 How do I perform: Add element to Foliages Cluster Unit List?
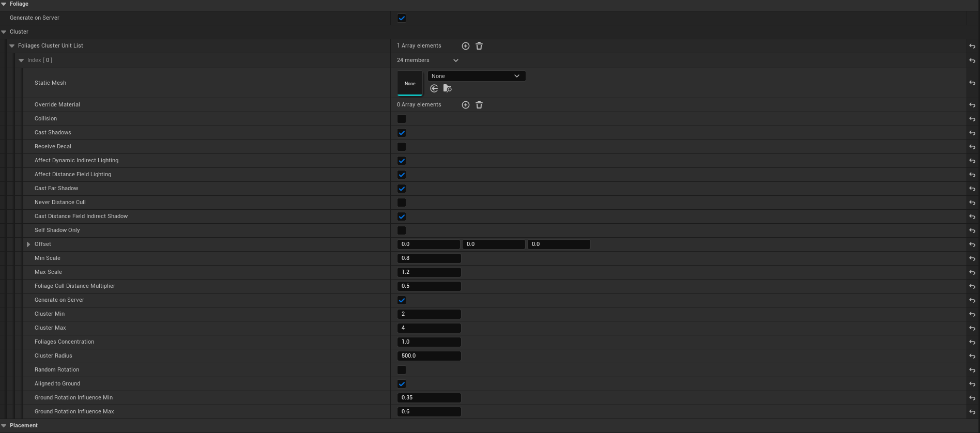[x=465, y=46]
